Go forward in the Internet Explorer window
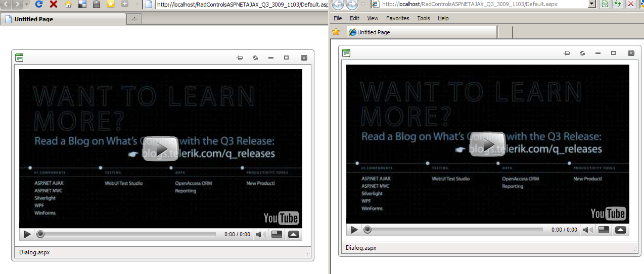The width and height of the screenshot is (644, 274). 352,4
